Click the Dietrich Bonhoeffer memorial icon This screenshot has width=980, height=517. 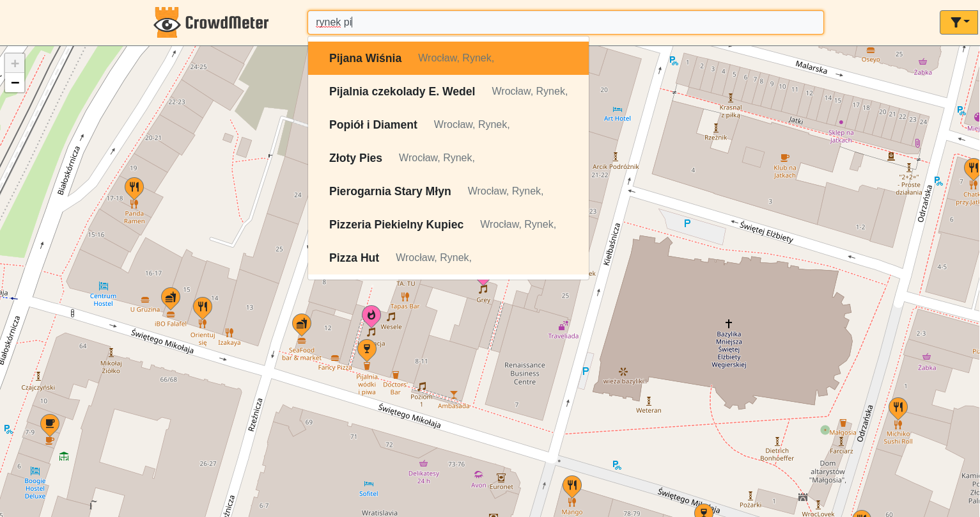777,441
